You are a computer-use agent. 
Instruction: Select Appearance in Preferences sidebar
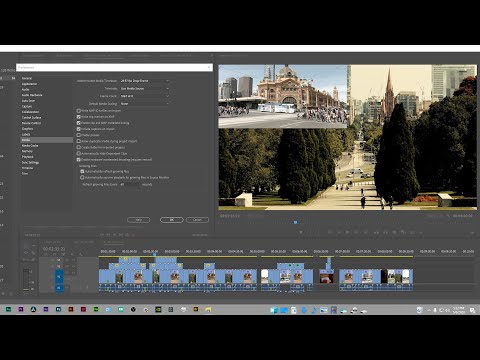pos(29,84)
